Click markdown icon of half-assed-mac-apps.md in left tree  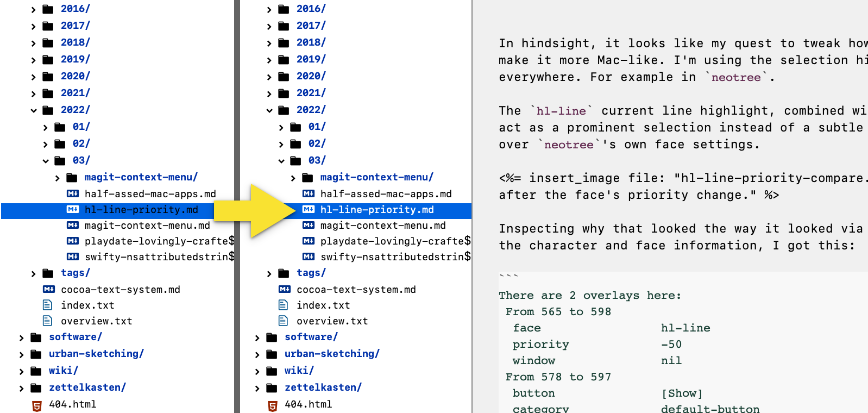(73, 193)
